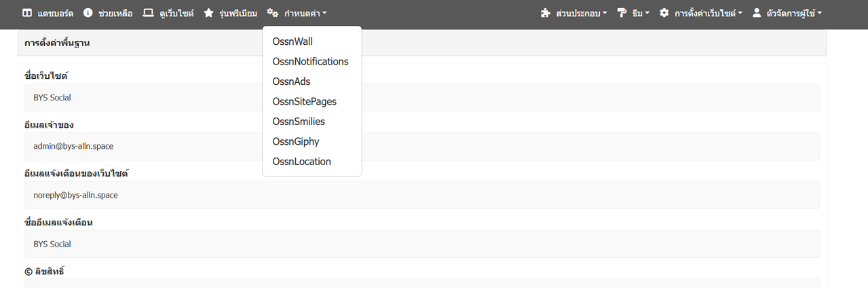Choose OssnNotifications menu entry

pyautogui.click(x=310, y=62)
